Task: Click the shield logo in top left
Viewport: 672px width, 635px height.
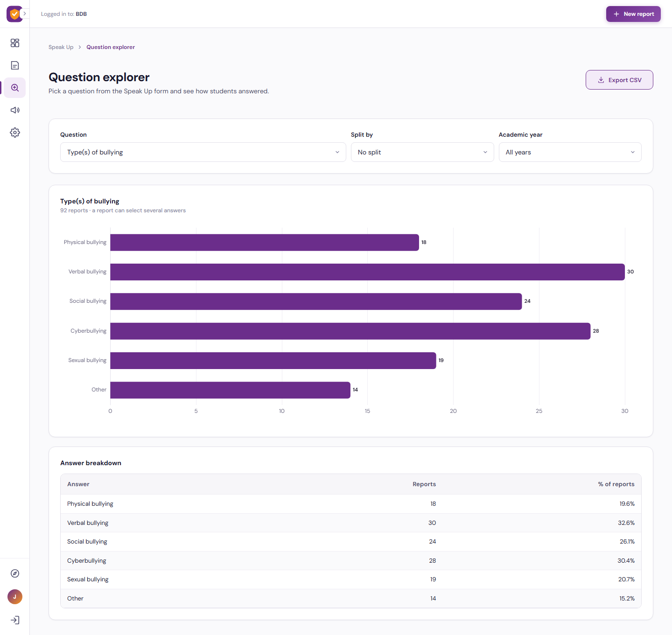Action: tap(14, 14)
